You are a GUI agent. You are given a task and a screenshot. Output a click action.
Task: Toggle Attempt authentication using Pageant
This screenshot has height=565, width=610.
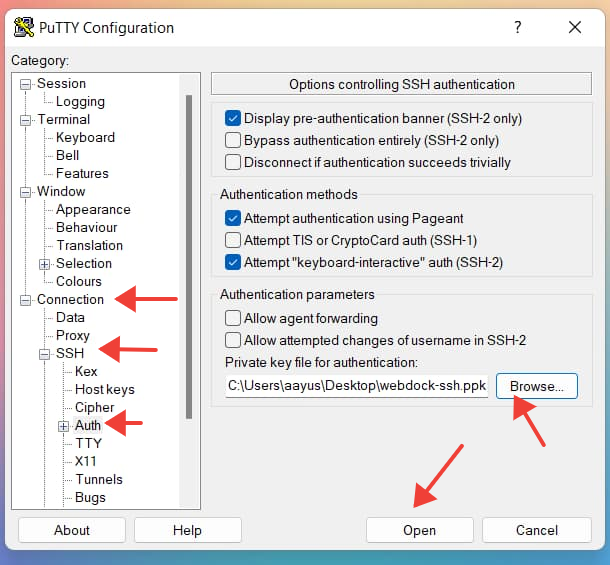(x=233, y=218)
